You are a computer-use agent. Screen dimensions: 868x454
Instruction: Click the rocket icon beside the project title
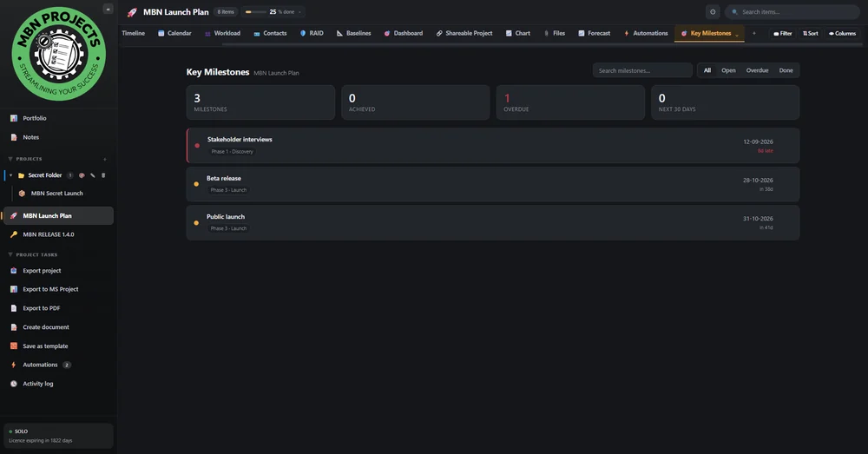[132, 11]
